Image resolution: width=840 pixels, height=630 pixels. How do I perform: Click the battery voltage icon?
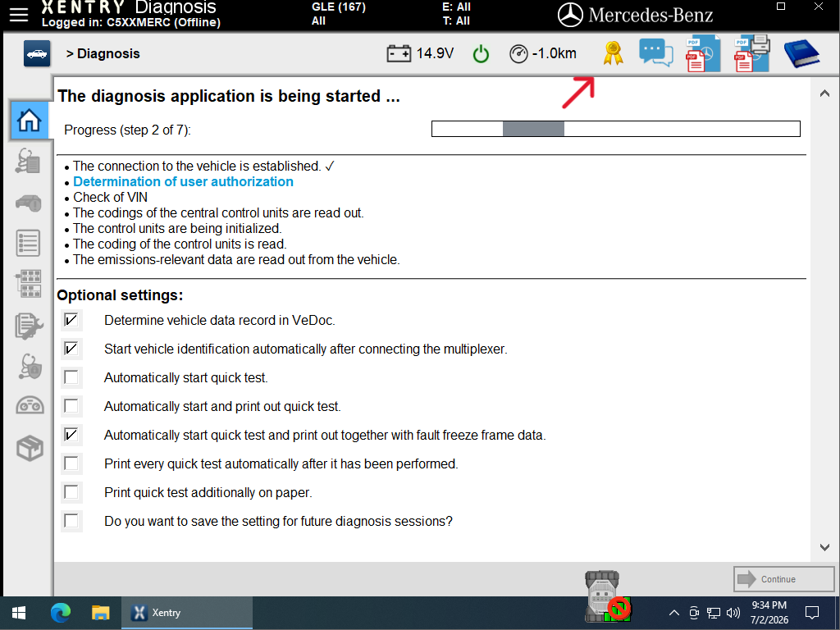399,53
